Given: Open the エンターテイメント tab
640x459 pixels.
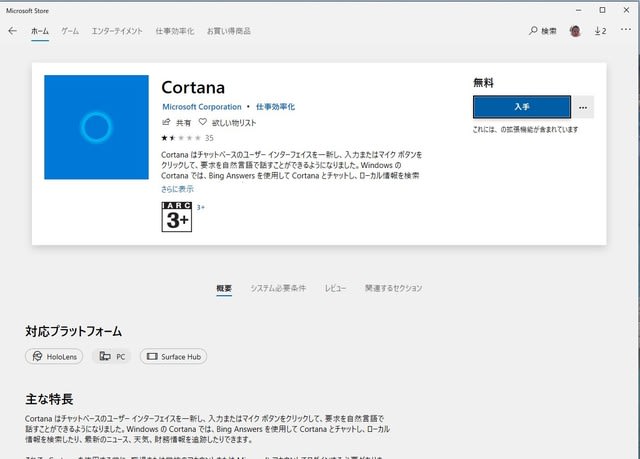Looking at the screenshot, I should click(x=117, y=31).
